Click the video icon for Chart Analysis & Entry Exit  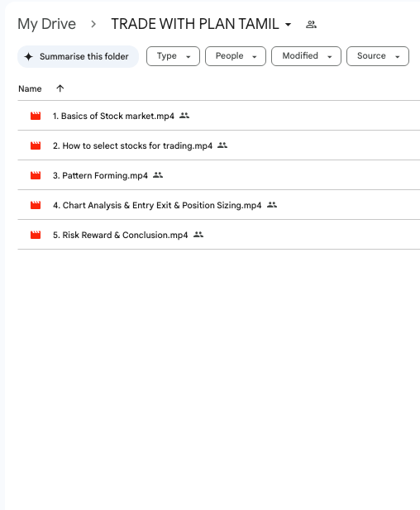(x=36, y=205)
